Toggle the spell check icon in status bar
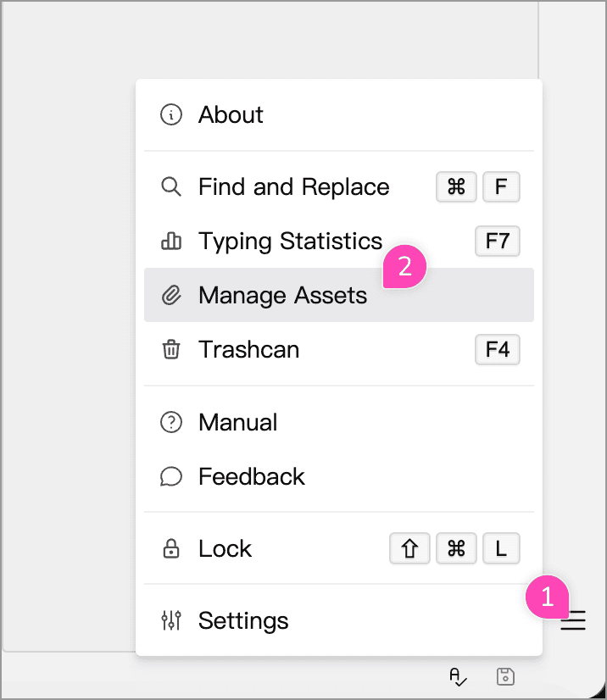The height and width of the screenshot is (700, 607). [458, 676]
